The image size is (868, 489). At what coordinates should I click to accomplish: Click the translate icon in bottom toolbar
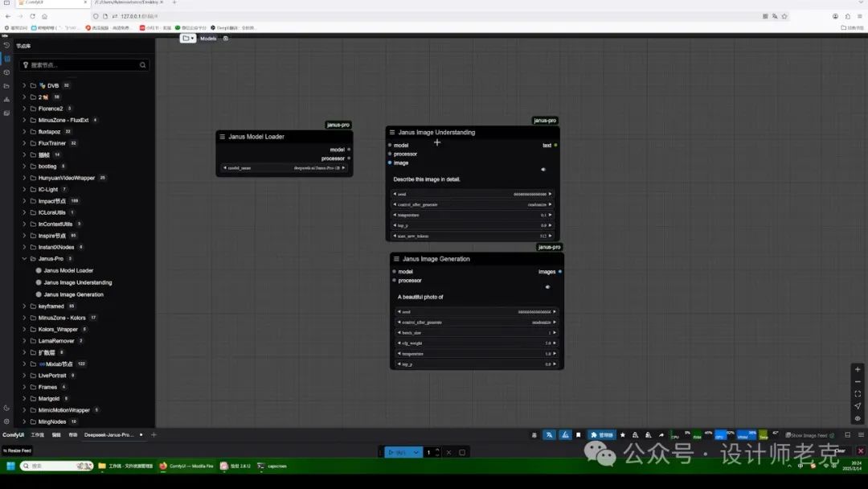point(549,435)
